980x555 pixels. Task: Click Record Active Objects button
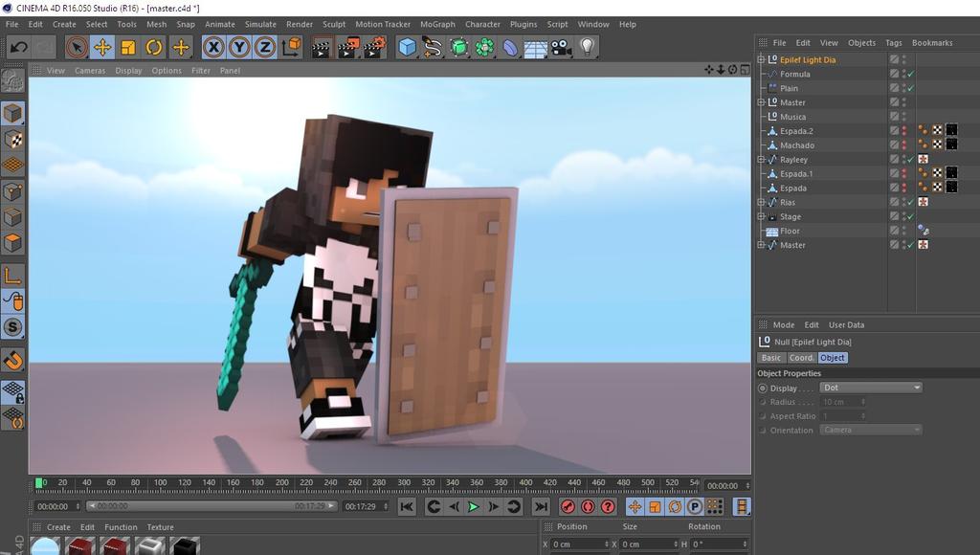pyautogui.click(x=568, y=507)
